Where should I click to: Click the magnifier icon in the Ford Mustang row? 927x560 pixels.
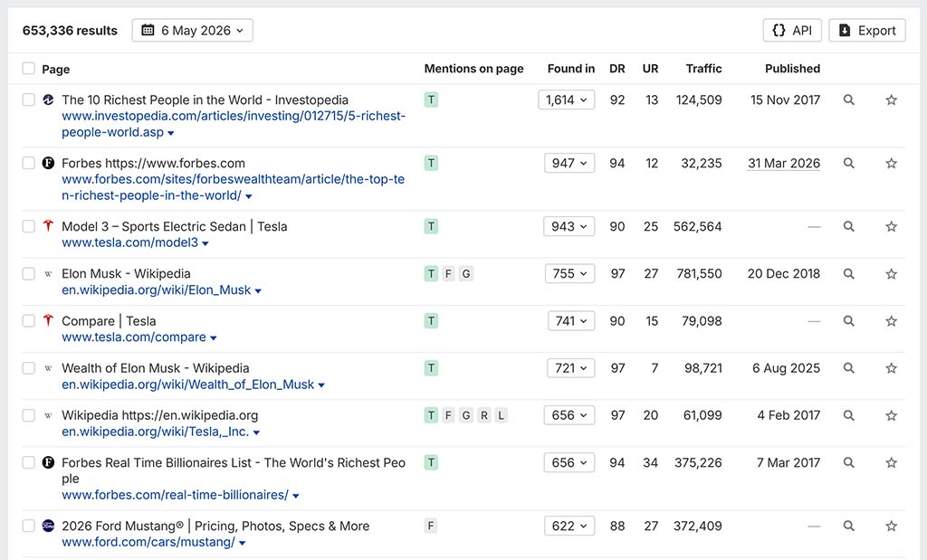pyautogui.click(x=848, y=526)
